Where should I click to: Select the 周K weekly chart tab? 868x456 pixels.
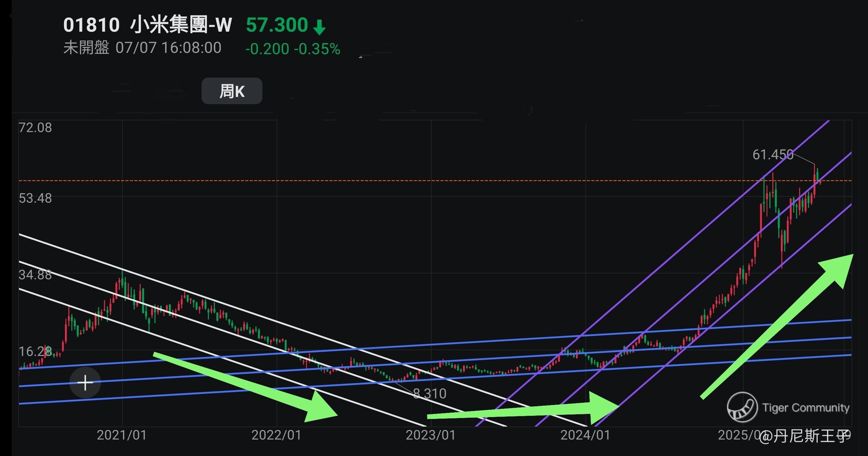tap(232, 91)
